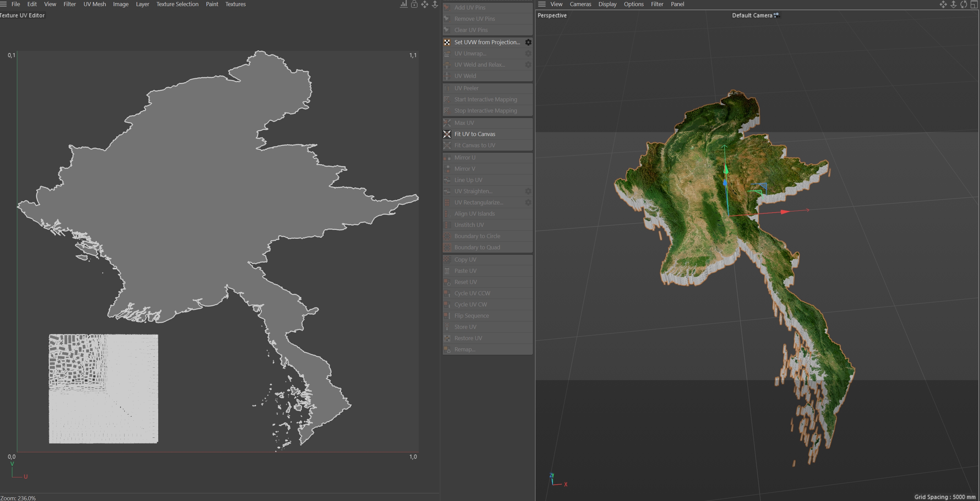This screenshot has height=501, width=980.
Task: Click the packed UV island square
Action: [103, 388]
